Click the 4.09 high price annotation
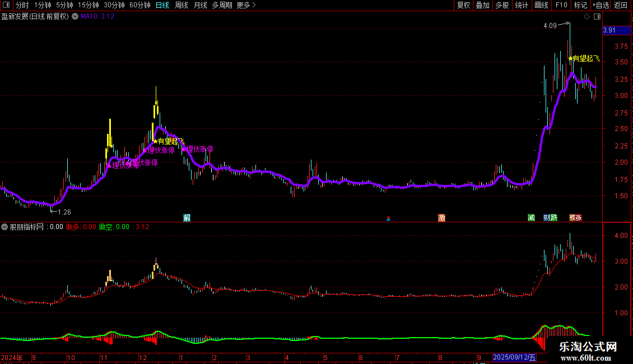Viewport: 633px width, 364px height. click(x=550, y=25)
